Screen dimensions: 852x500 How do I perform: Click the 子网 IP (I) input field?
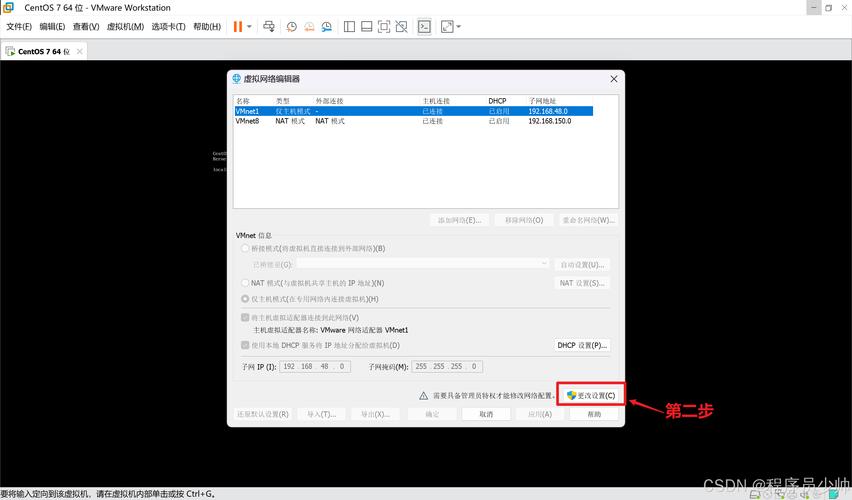click(x=315, y=366)
